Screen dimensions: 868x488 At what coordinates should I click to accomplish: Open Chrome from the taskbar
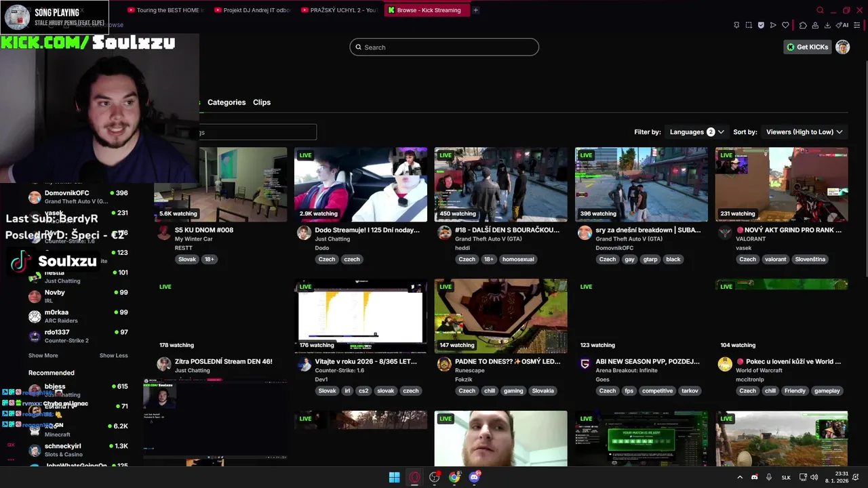pyautogui.click(x=454, y=477)
